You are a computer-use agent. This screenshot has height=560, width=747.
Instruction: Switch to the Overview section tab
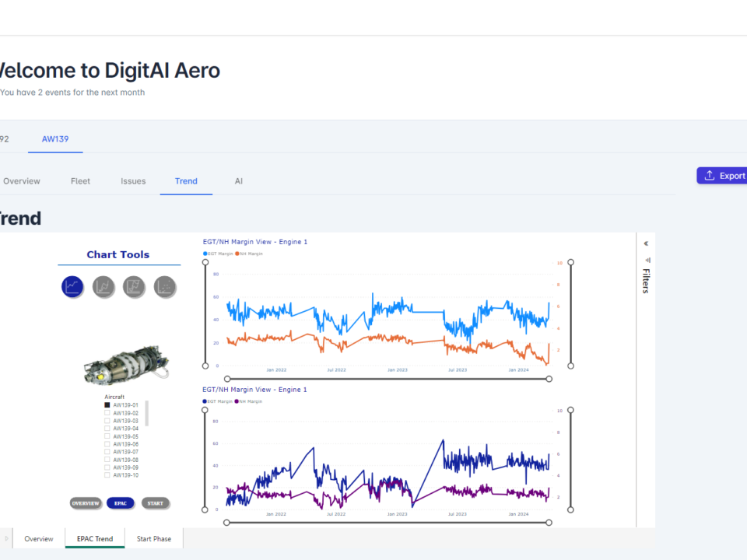tap(22, 181)
